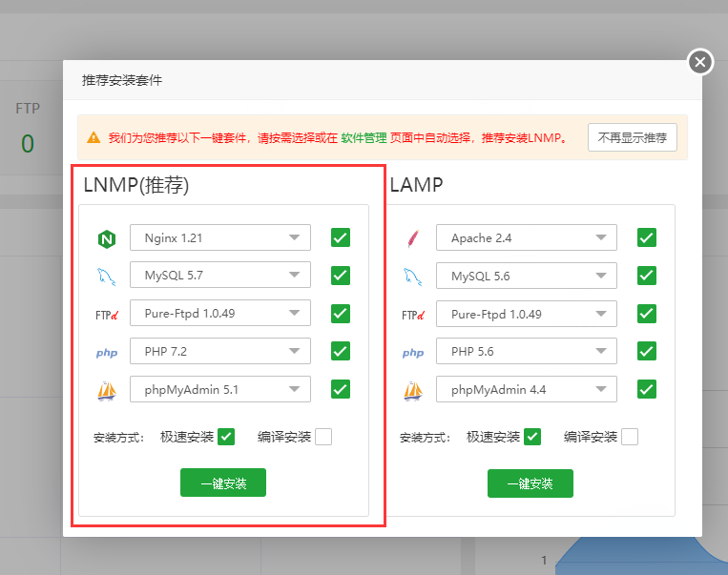Open the PHP 7.2 version dropdown
728x575 pixels.
click(x=220, y=351)
